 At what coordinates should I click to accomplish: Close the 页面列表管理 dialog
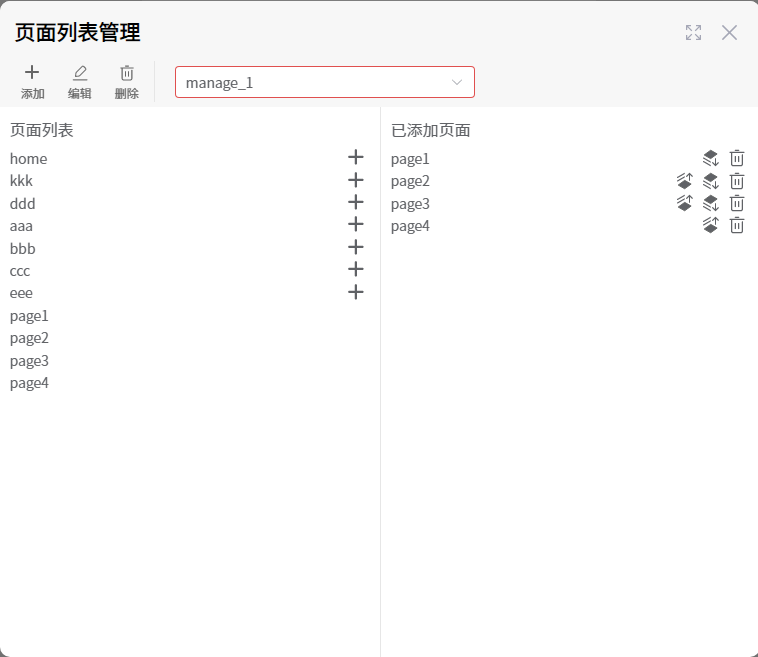(x=729, y=32)
